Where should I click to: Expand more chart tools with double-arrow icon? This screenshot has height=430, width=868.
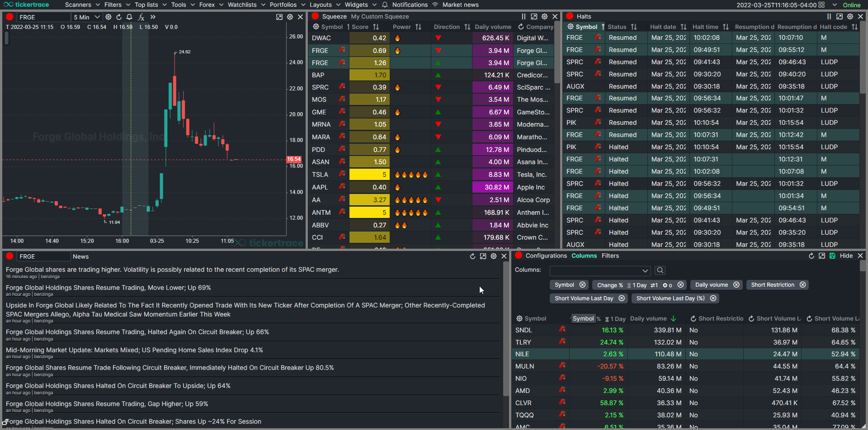click(x=153, y=17)
